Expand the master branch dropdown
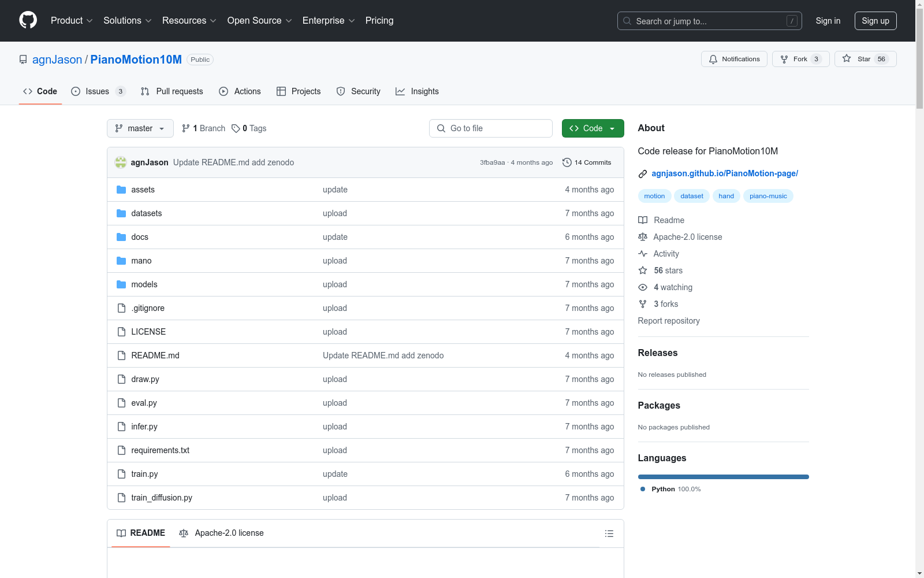This screenshot has height=578, width=924. pyautogui.click(x=140, y=128)
